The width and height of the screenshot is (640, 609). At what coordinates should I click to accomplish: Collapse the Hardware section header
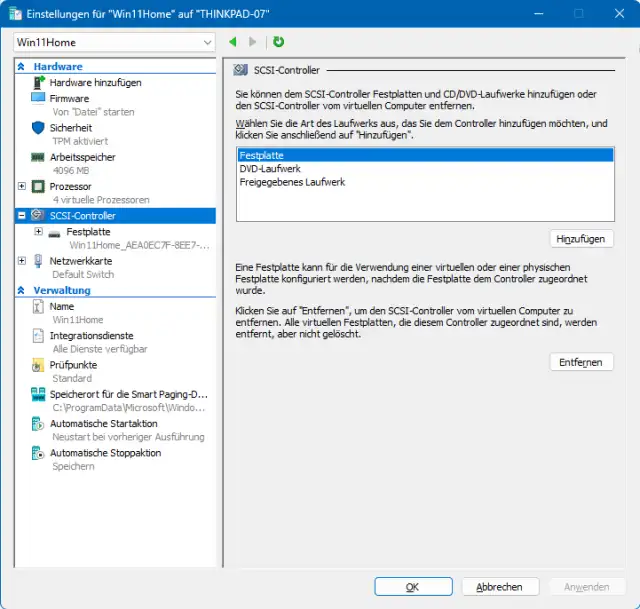coord(22,67)
